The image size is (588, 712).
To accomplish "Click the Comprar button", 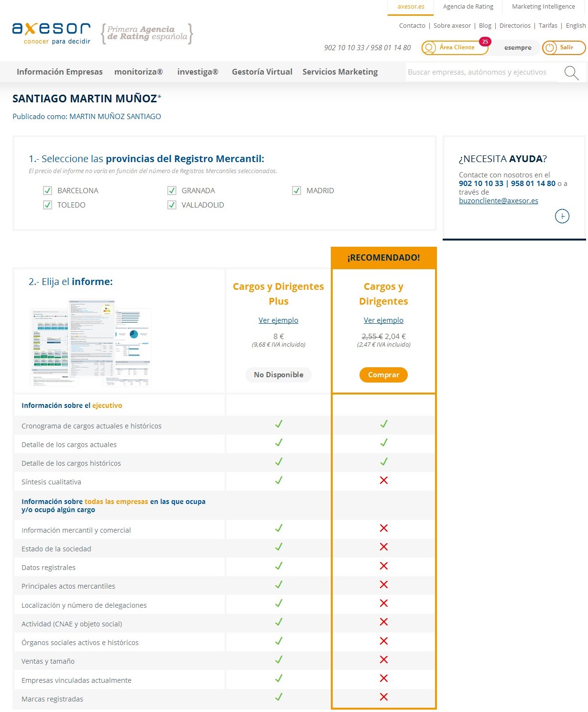I will click(383, 375).
